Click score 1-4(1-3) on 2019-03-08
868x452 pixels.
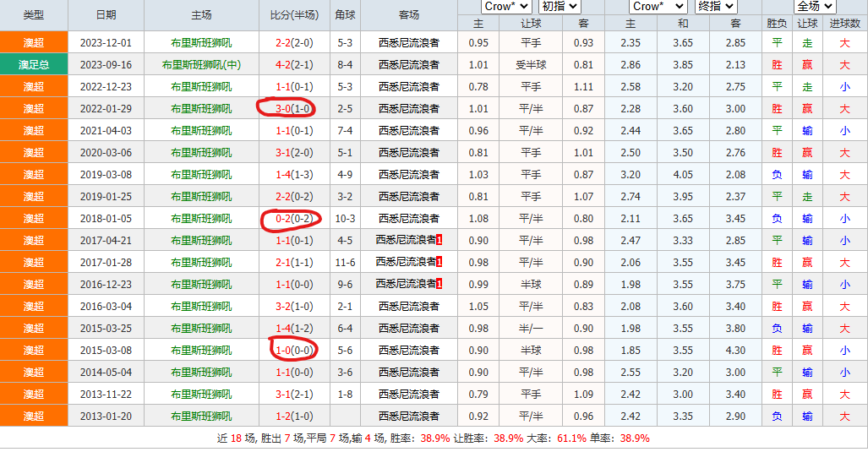pyautogui.click(x=294, y=175)
